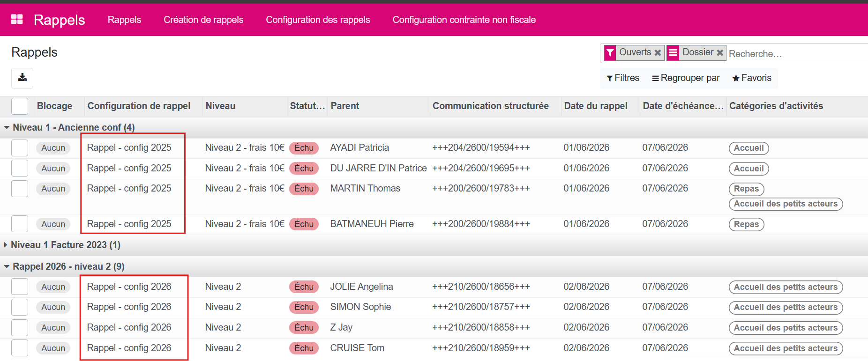The height and width of the screenshot is (361, 868).
Task: Check the AYADI Patricia row checkbox
Action: pos(20,148)
